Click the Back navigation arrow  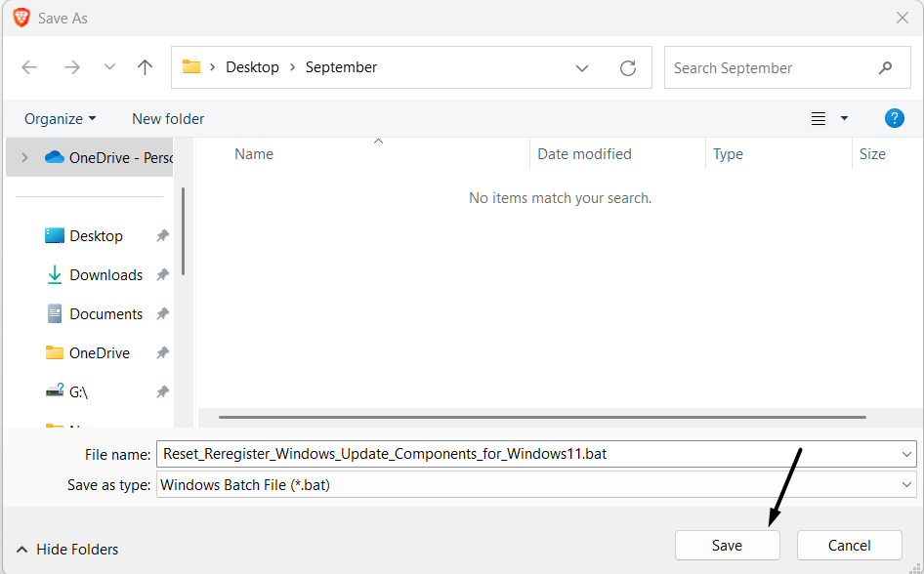click(x=29, y=67)
